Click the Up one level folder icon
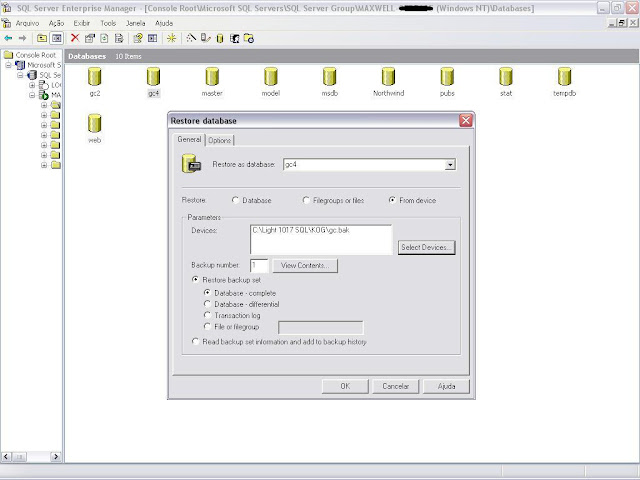640x480 pixels. (42, 38)
